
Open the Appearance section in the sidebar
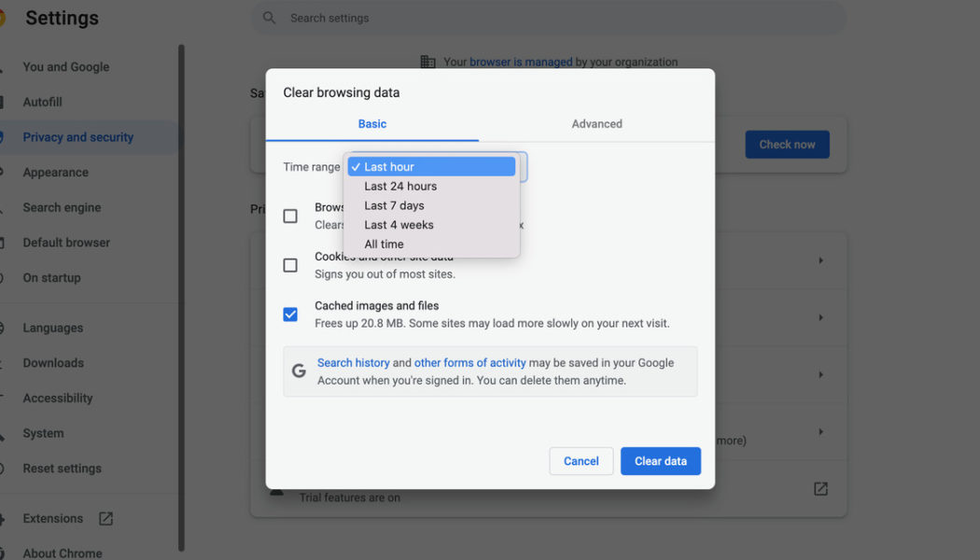[x=56, y=172]
